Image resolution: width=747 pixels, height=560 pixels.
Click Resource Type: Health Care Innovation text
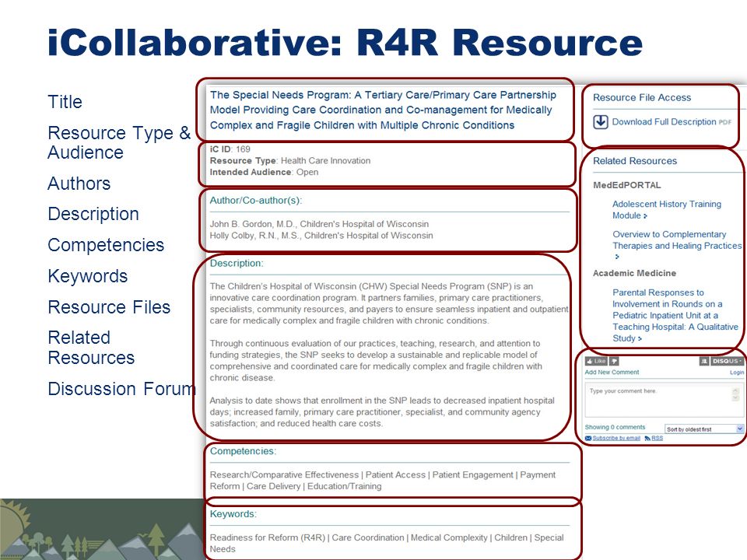(289, 160)
